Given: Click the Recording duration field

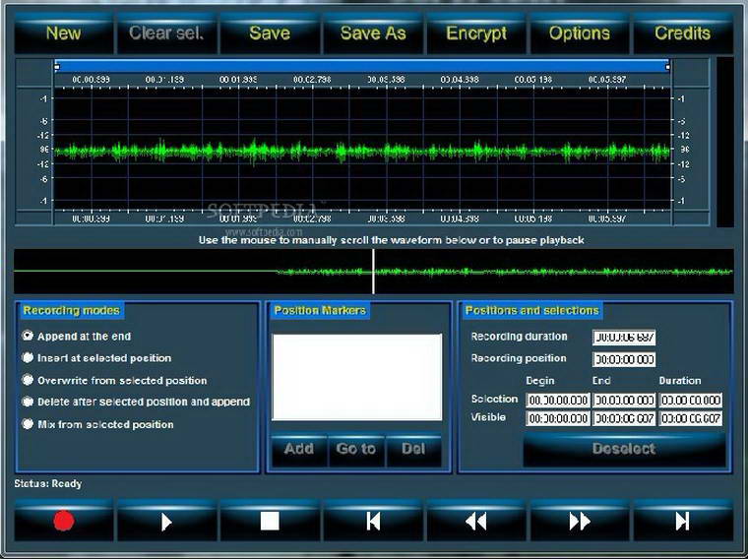Looking at the screenshot, I should (x=624, y=338).
